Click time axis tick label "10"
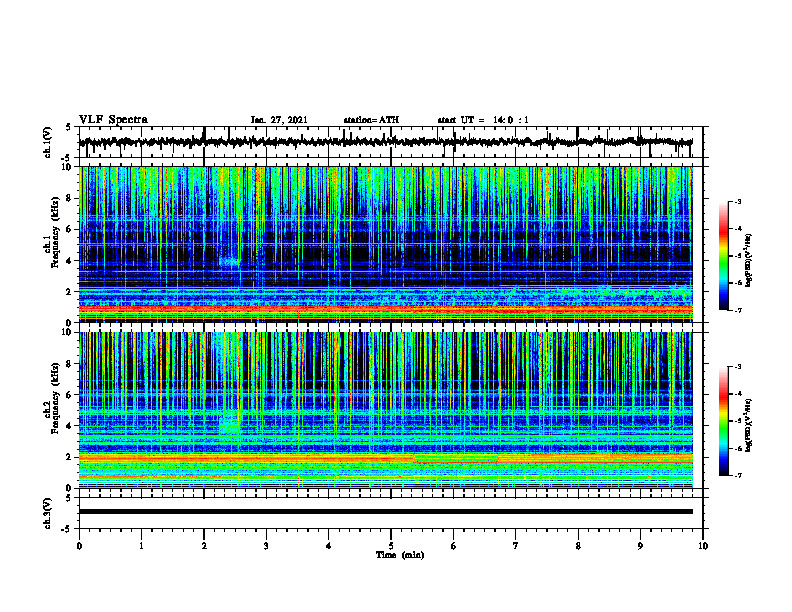This screenshot has height=612, width=792. pyautogui.click(x=703, y=546)
